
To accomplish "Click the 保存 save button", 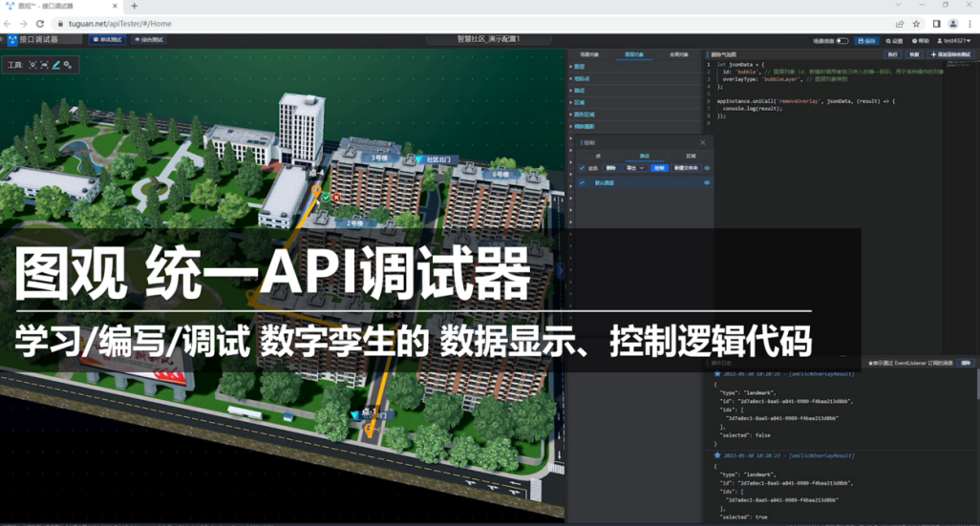I will [x=866, y=41].
